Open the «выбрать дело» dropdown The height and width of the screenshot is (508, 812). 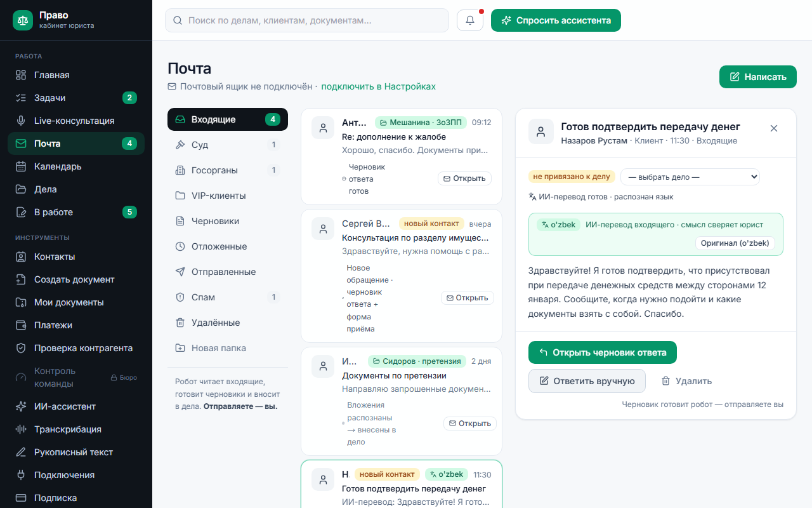(690, 177)
